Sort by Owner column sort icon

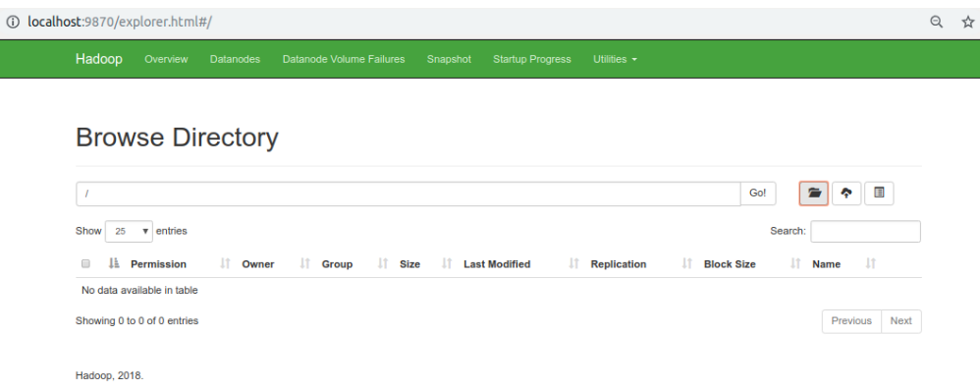click(305, 264)
